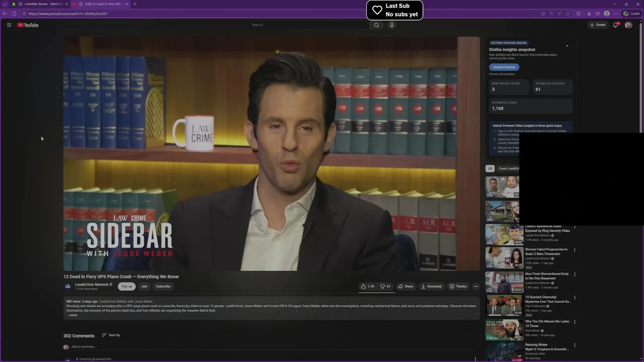Click the Join channel button
Screen dimensions: 644x362
(x=144, y=287)
